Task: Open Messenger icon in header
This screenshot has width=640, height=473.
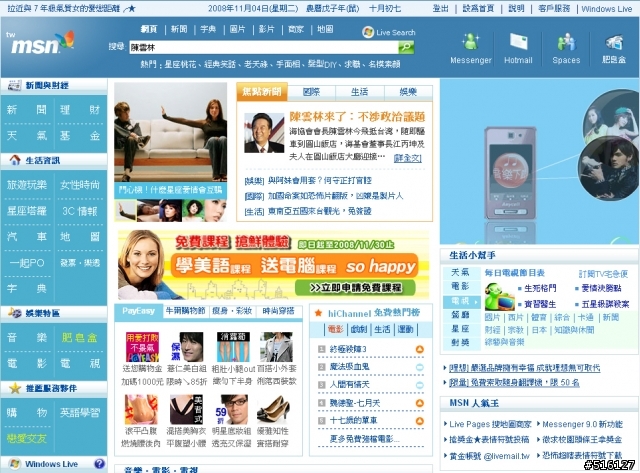Action: coord(471,42)
